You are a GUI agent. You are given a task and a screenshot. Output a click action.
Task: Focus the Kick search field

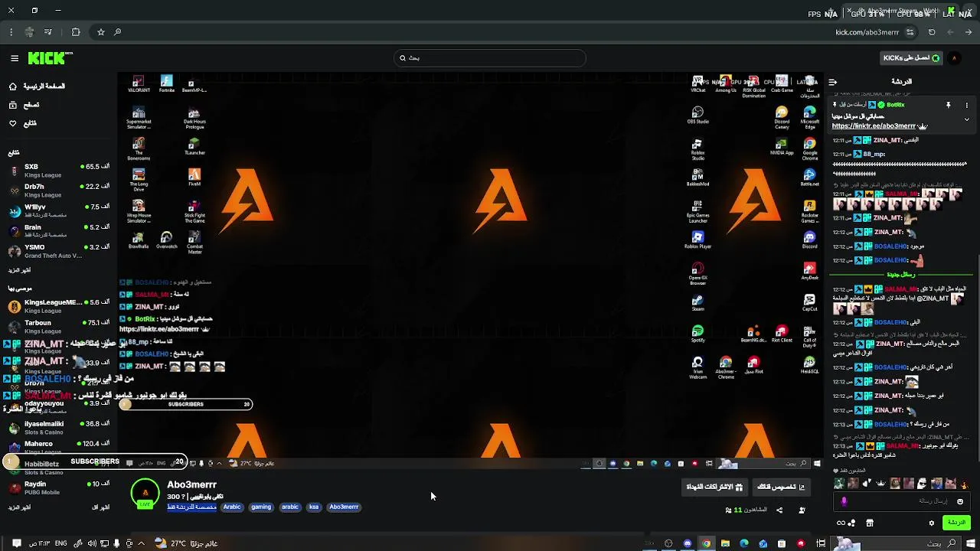(x=490, y=58)
